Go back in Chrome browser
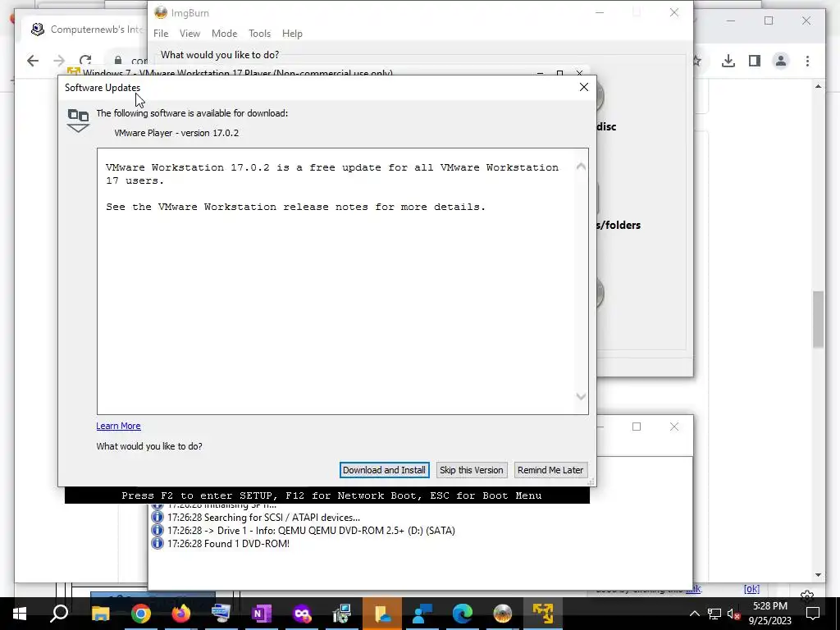The height and width of the screenshot is (630, 840). coord(33,61)
